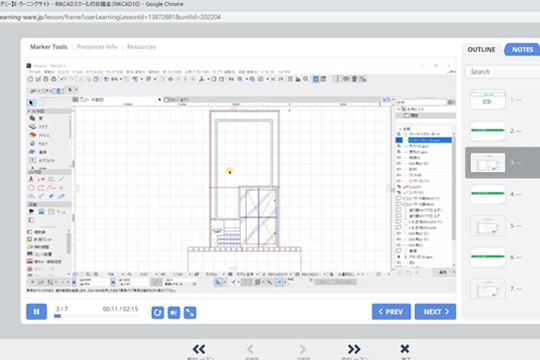Open the layer panel gear settings

coord(450,102)
